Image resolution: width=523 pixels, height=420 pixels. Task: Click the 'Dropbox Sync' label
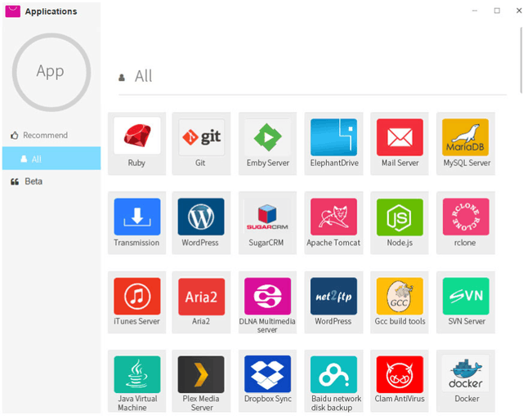point(268,398)
